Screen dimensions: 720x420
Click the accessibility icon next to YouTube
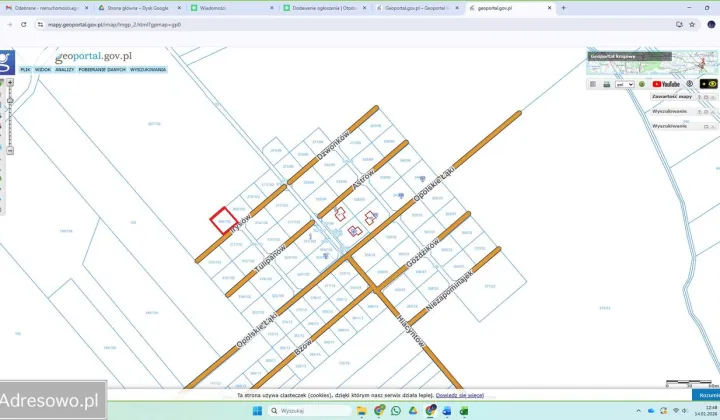[x=687, y=84]
